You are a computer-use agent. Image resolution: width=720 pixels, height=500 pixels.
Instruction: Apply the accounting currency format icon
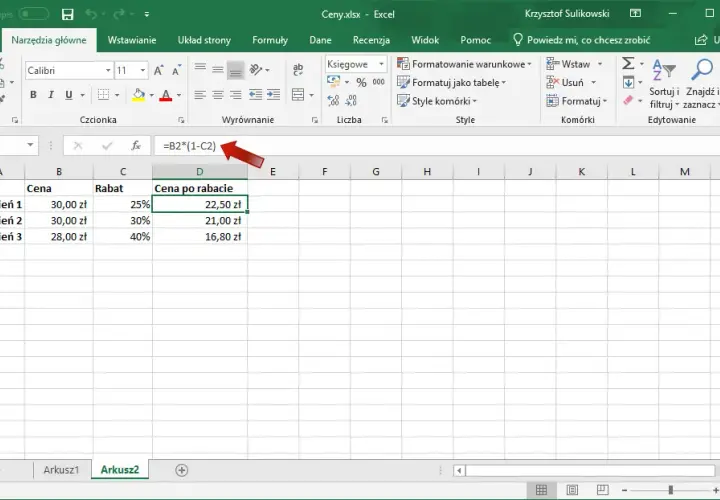click(334, 82)
